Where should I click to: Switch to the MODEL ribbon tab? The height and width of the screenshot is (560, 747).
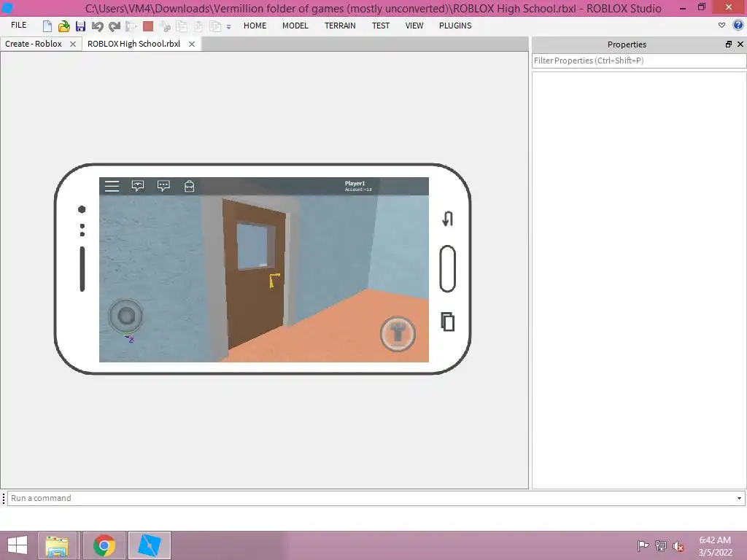click(295, 26)
